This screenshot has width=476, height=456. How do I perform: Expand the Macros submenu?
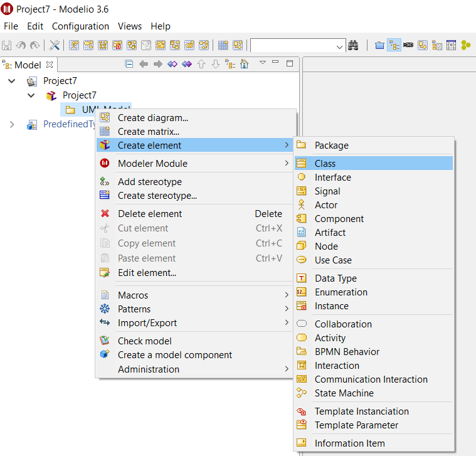(194, 295)
